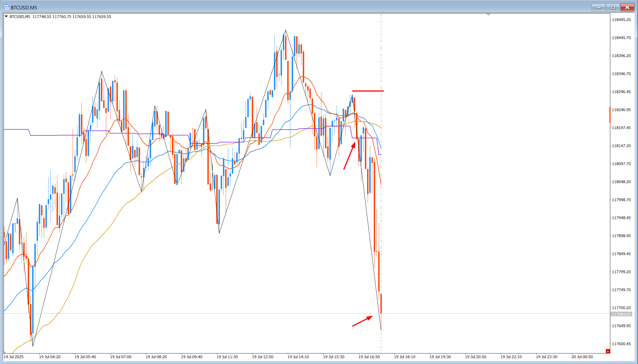Click price axis label 118445.70
638x364 pixels.
[x=621, y=38]
